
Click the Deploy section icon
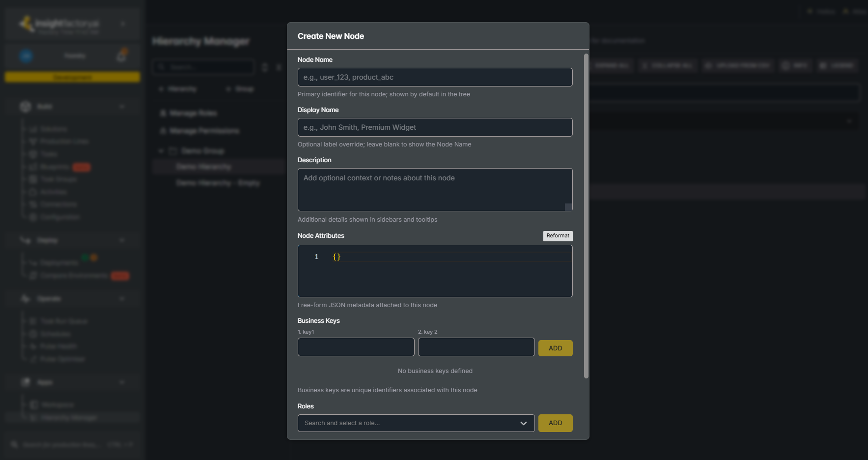tap(25, 240)
